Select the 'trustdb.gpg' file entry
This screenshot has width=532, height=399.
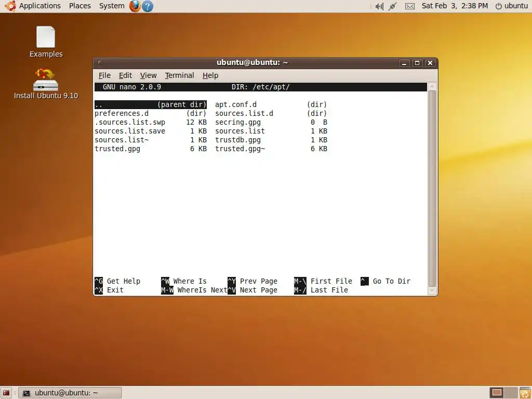pyautogui.click(x=271, y=140)
